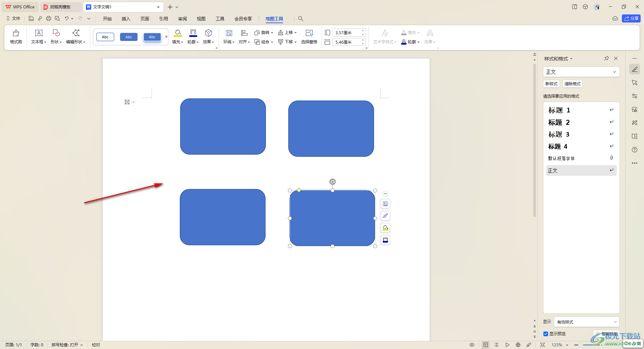Screen dimensions: 644x349
Task: Expand the shape style gallery more arrow
Action: pos(166,37)
